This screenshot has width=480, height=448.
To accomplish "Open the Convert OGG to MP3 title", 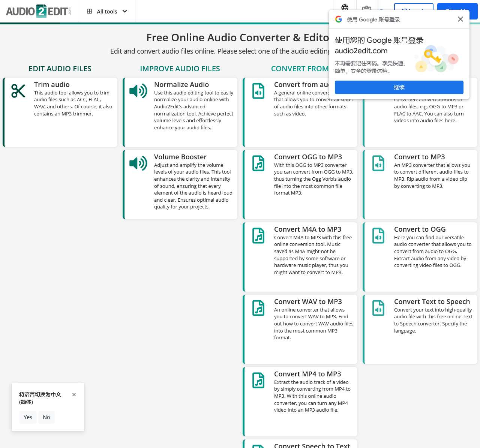I will (x=308, y=157).
